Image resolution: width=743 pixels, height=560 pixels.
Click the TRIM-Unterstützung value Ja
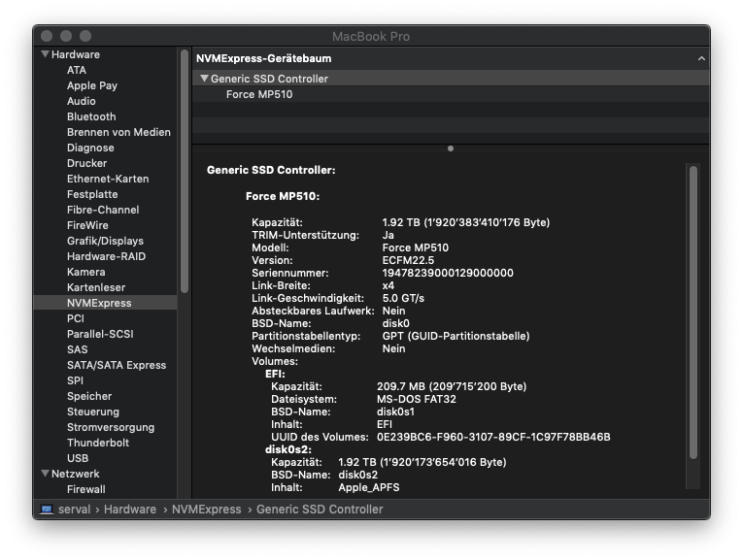point(388,235)
